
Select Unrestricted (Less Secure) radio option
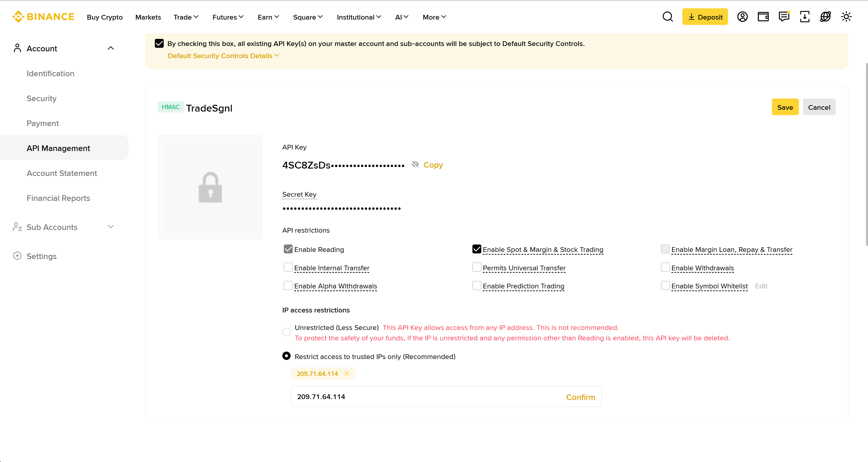[x=286, y=332]
